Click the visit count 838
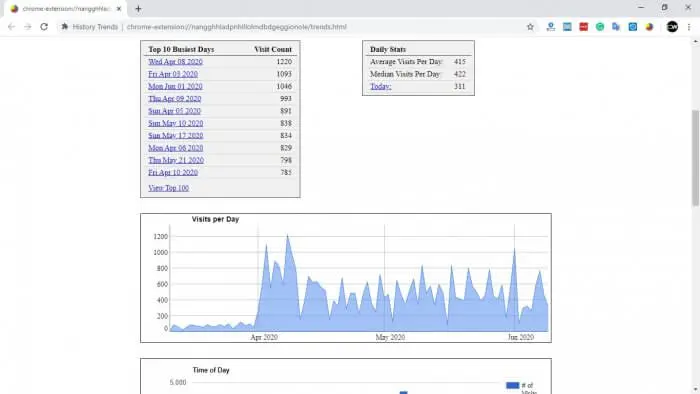This screenshot has height=394, width=700. [x=286, y=123]
